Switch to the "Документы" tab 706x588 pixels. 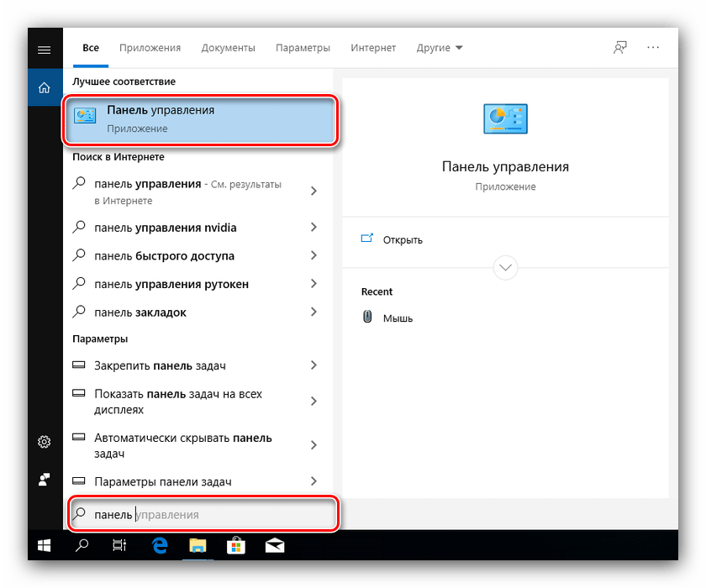[228, 48]
